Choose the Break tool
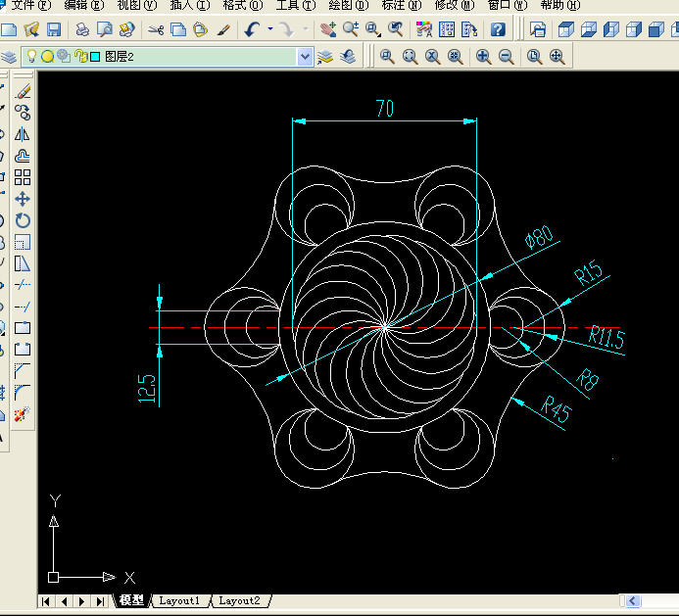 click(x=23, y=350)
